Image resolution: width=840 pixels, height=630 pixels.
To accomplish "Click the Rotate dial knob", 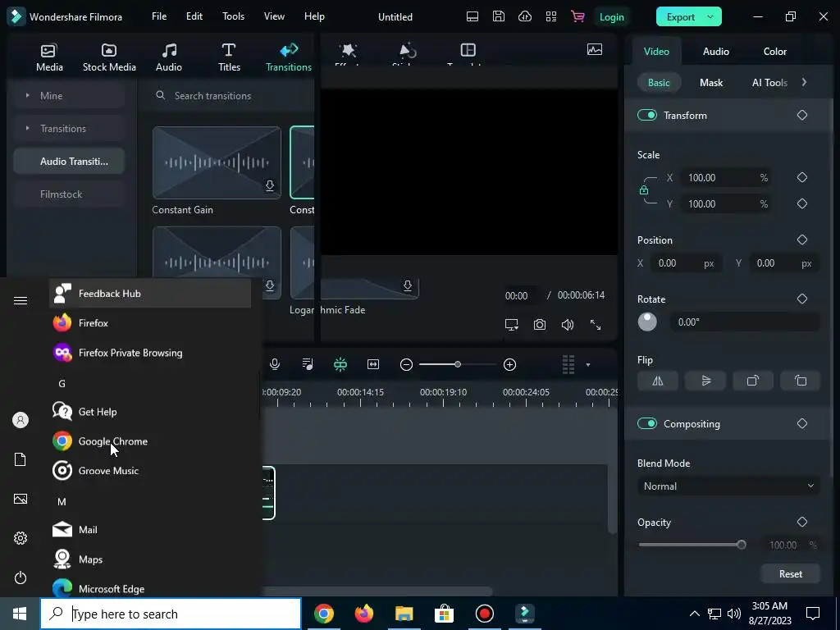I will point(647,322).
